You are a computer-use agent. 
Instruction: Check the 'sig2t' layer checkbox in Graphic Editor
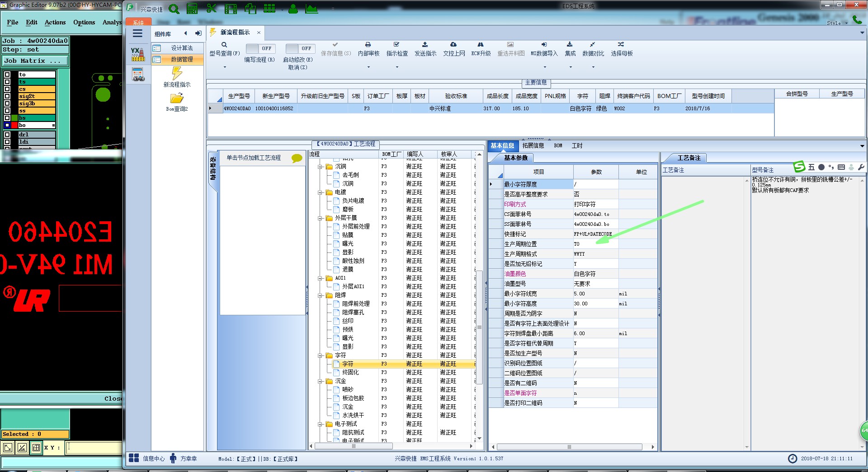click(x=7, y=96)
